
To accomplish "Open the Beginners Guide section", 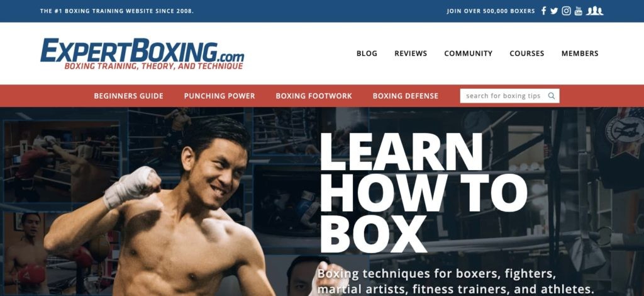I will click(x=128, y=96).
